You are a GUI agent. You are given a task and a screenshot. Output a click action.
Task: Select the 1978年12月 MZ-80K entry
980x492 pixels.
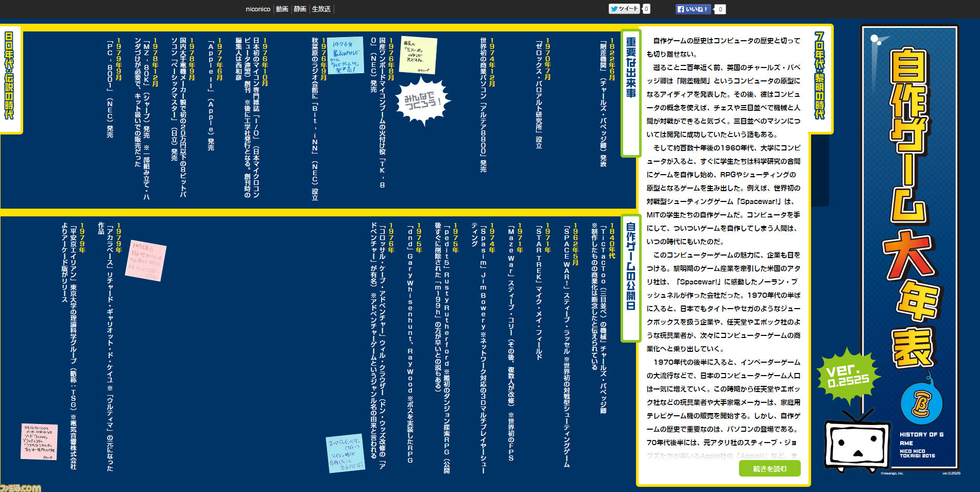146,118
